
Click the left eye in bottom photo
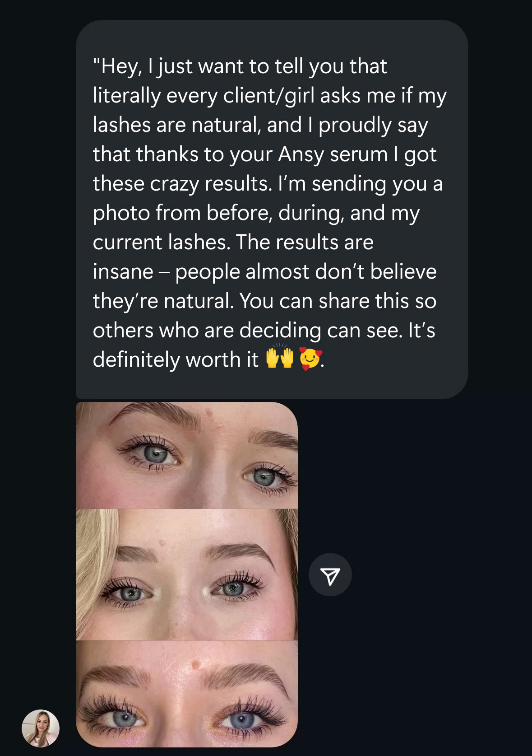tap(123, 718)
